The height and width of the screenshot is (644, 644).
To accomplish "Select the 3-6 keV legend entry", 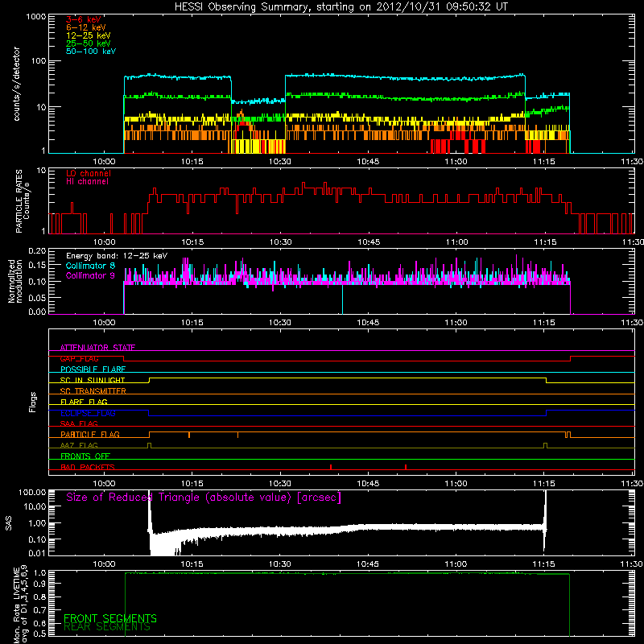I will point(84,19).
